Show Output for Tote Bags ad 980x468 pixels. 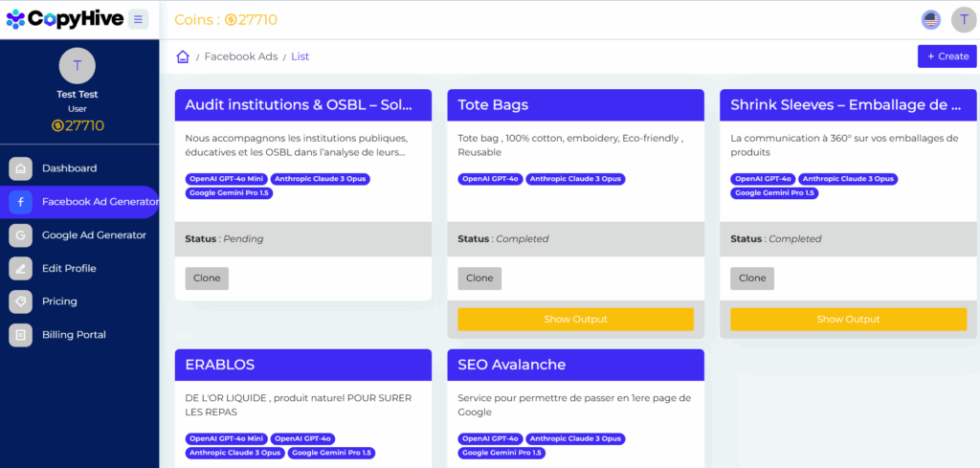pyautogui.click(x=575, y=320)
